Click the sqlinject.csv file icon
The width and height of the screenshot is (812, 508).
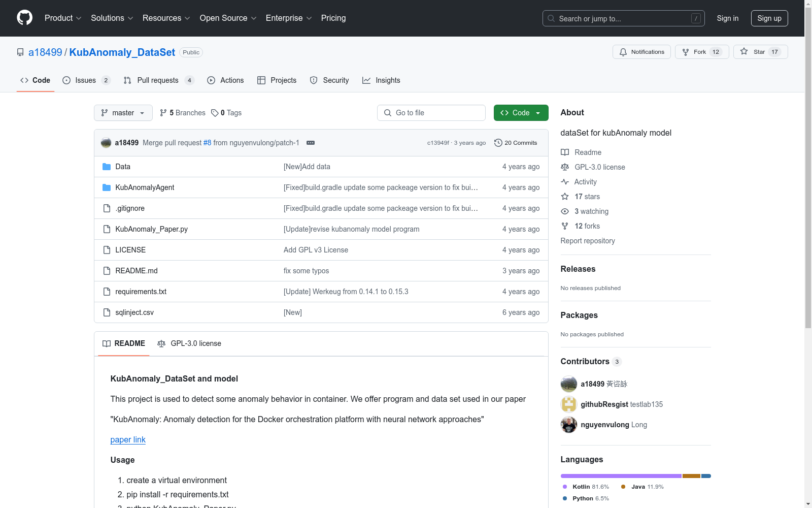107,312
